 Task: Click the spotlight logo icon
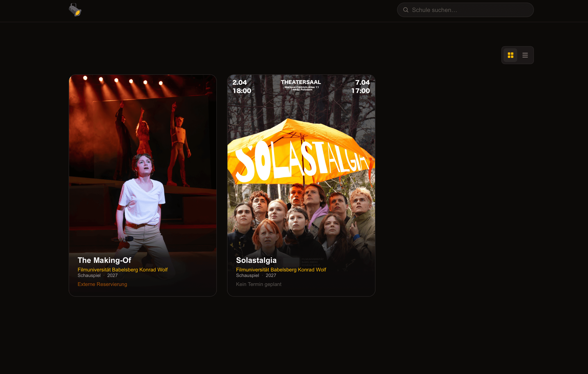pos(75,10)
